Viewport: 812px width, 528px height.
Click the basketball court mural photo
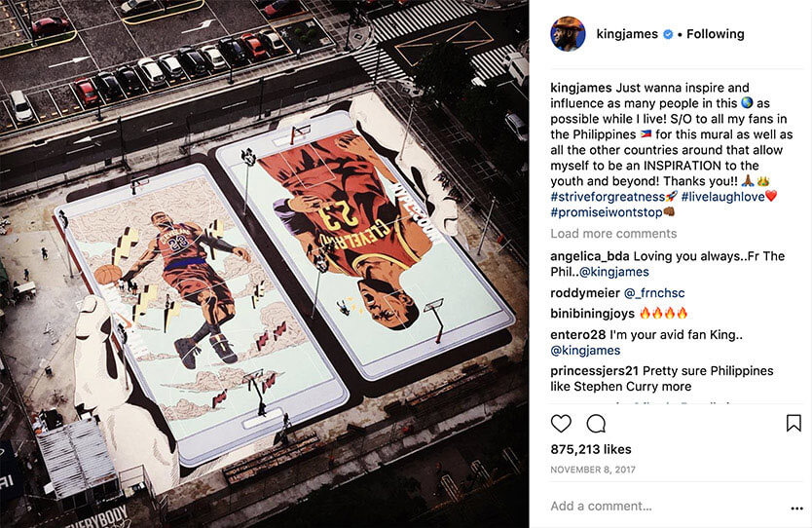(x=264, y=264)
